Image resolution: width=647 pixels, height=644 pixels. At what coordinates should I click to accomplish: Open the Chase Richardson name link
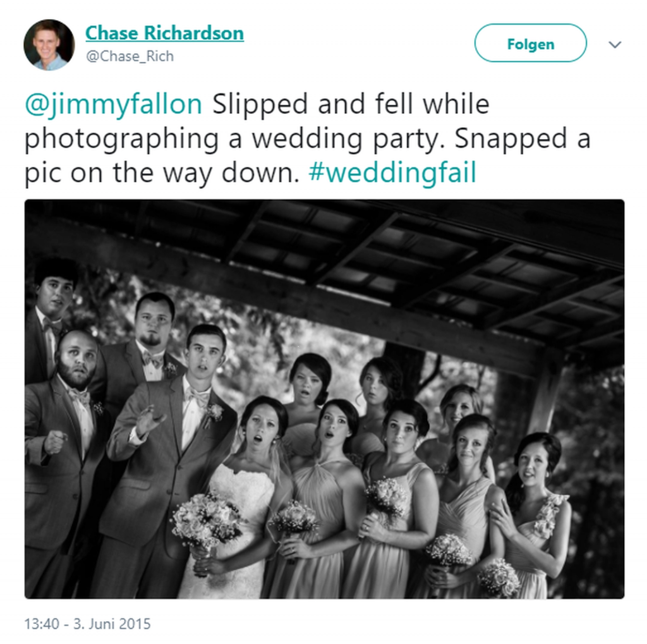164,33
